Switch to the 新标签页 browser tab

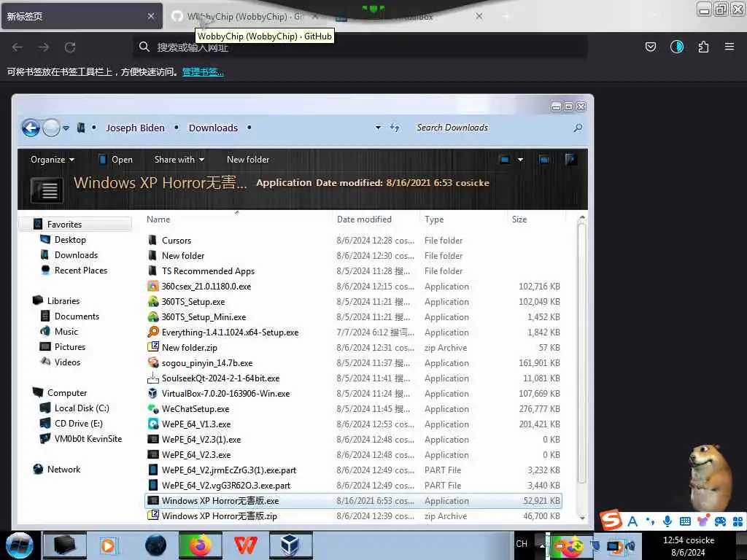82,16
